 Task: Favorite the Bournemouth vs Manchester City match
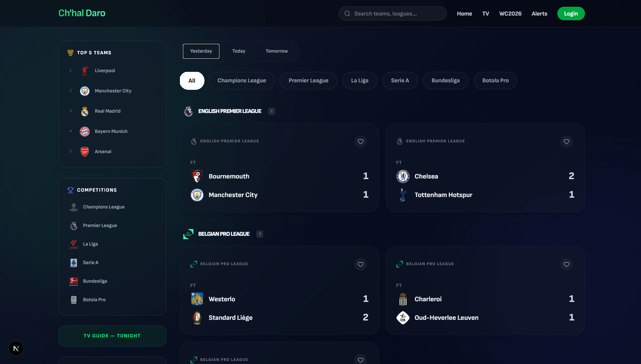[360, 142]
